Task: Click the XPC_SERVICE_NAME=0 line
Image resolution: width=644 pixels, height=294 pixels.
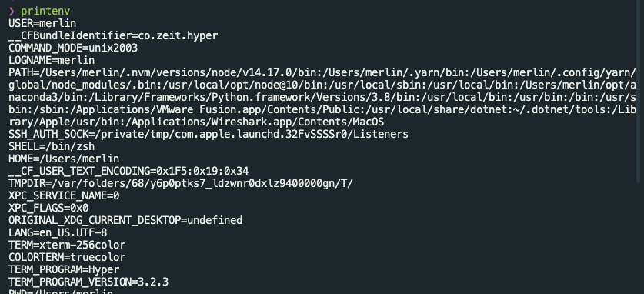Action: [x=64, y=195]
